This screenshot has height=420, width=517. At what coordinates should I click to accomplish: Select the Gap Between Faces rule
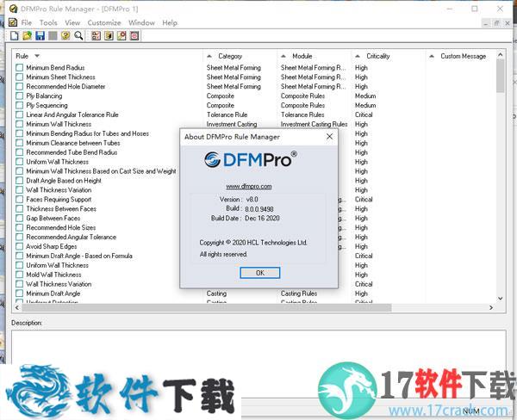(53, 218)
